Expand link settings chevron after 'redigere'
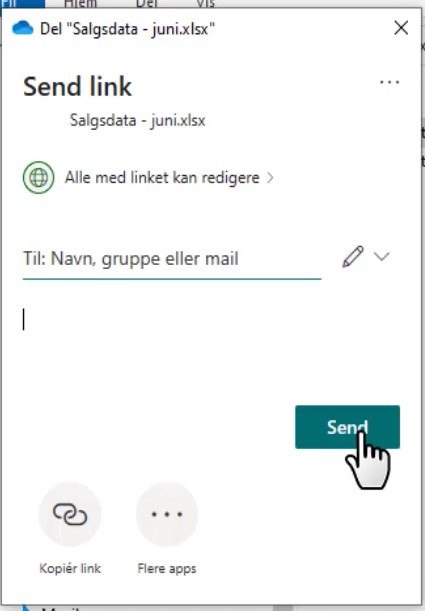This screenshot has width=425, height=611. coord(270,178)
